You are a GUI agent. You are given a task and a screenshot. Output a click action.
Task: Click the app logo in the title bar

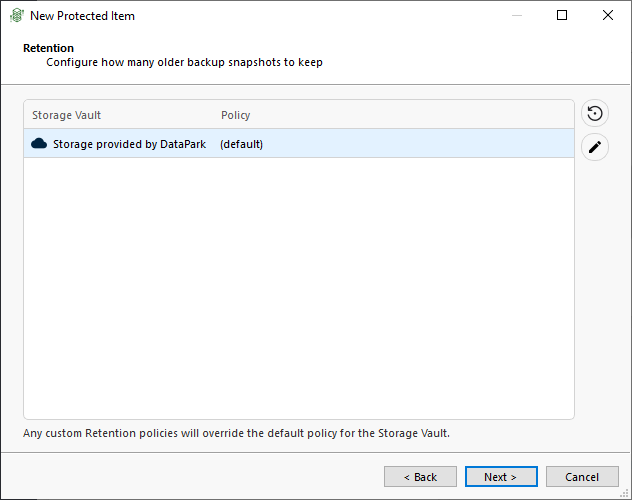pos(17,16)
